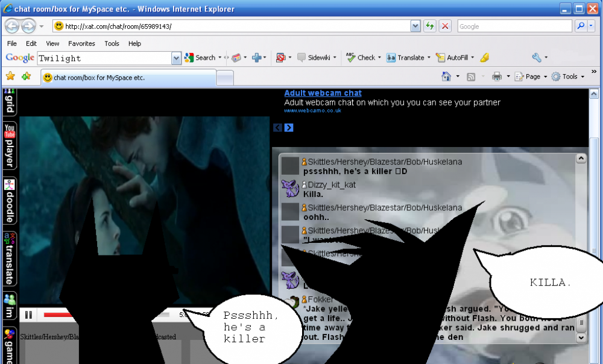
Task: Click the next ad arrow button
Action: point(289,128)
